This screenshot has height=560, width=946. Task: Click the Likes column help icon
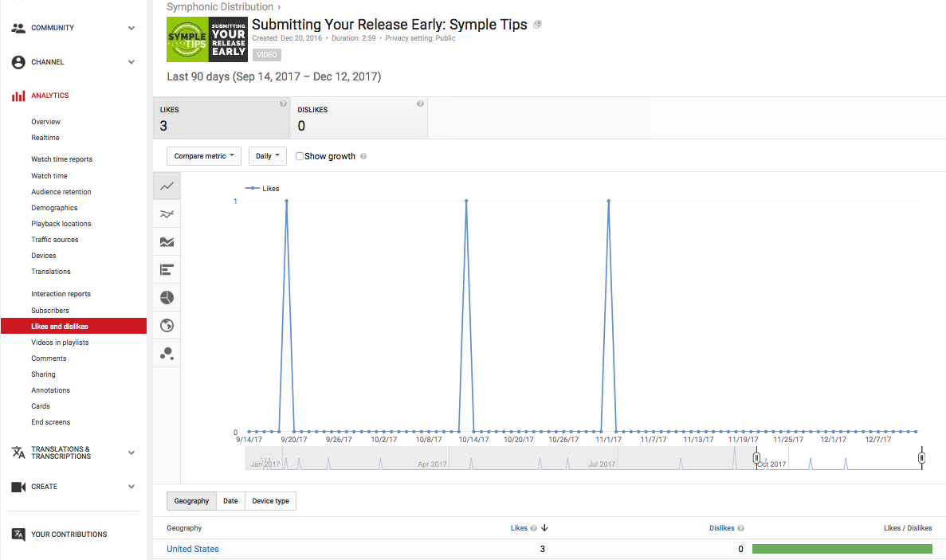[533, 528]
